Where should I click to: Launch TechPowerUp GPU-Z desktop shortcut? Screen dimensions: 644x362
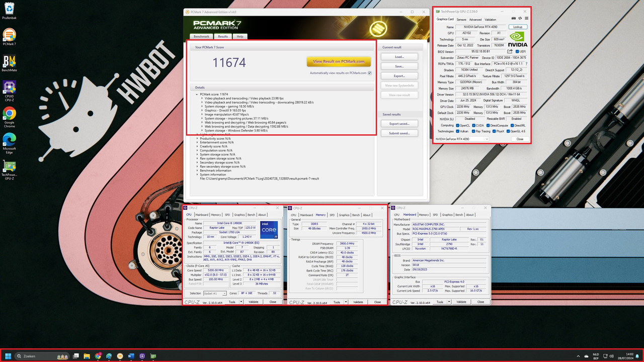pyautogui.click(x=9, y=170)
